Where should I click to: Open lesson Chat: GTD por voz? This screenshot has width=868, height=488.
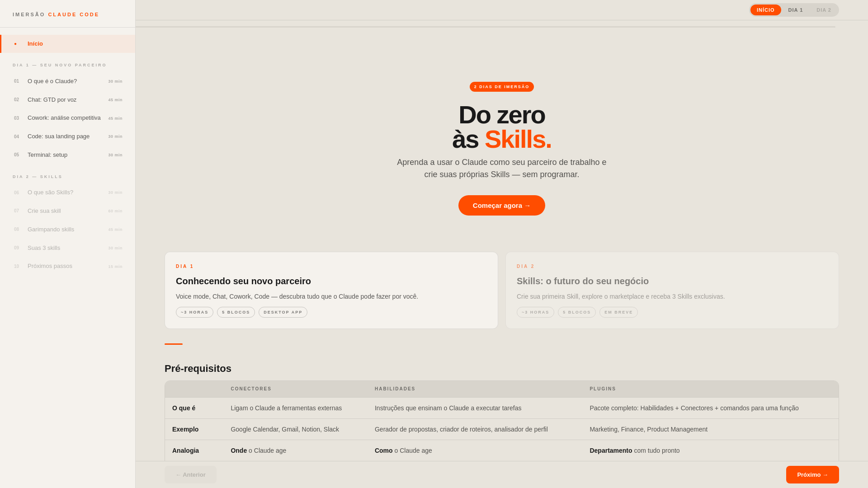point(52,100)
